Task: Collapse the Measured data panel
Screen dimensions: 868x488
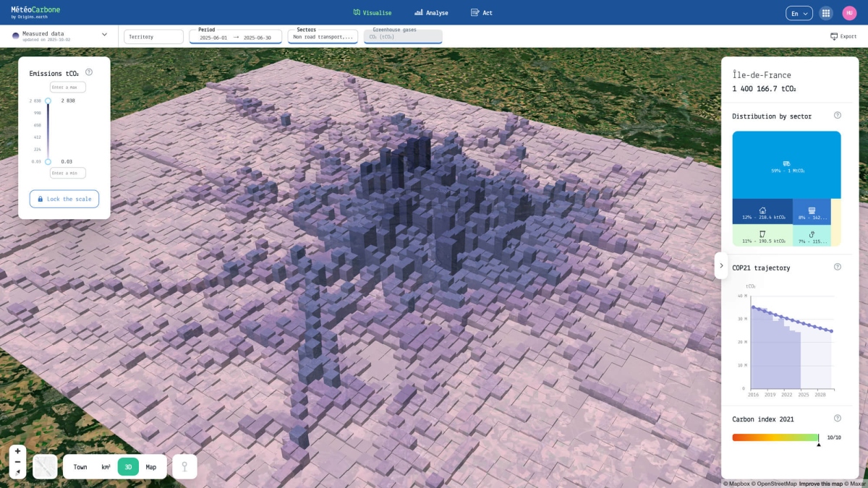Action: click(103, 34)
